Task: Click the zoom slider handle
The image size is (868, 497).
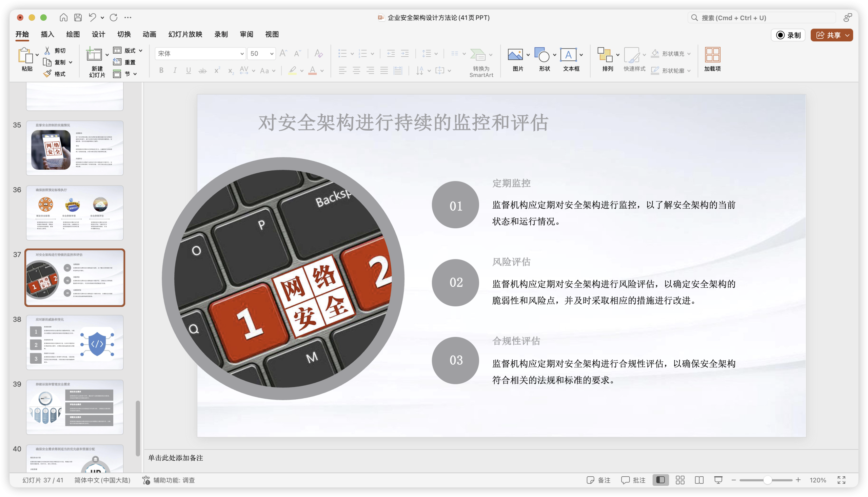Action: point(767,480)
